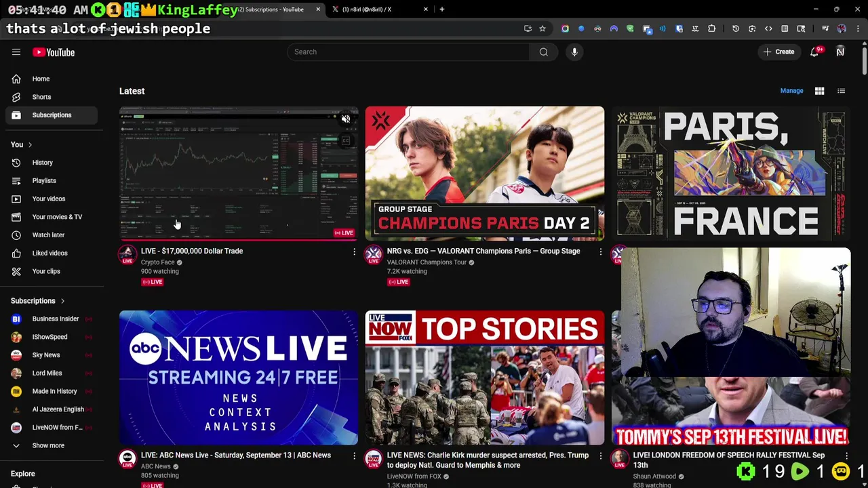The image size is (868, 488).
Task: Open the YouTube guide hamburger menu
Action: [x=16, y=52]
